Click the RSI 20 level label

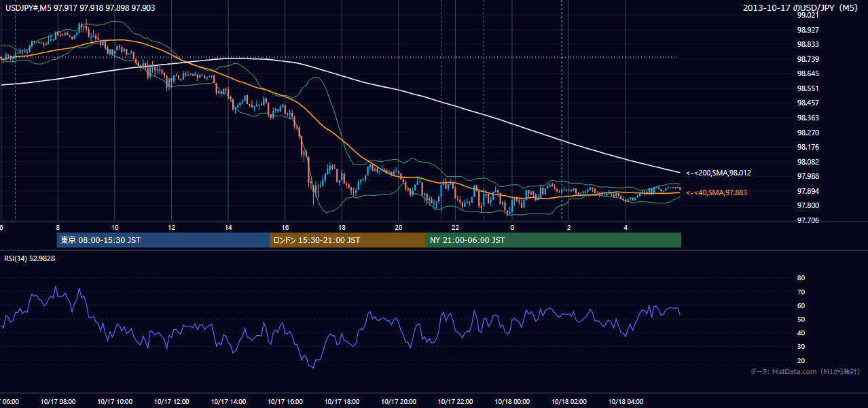801,360
